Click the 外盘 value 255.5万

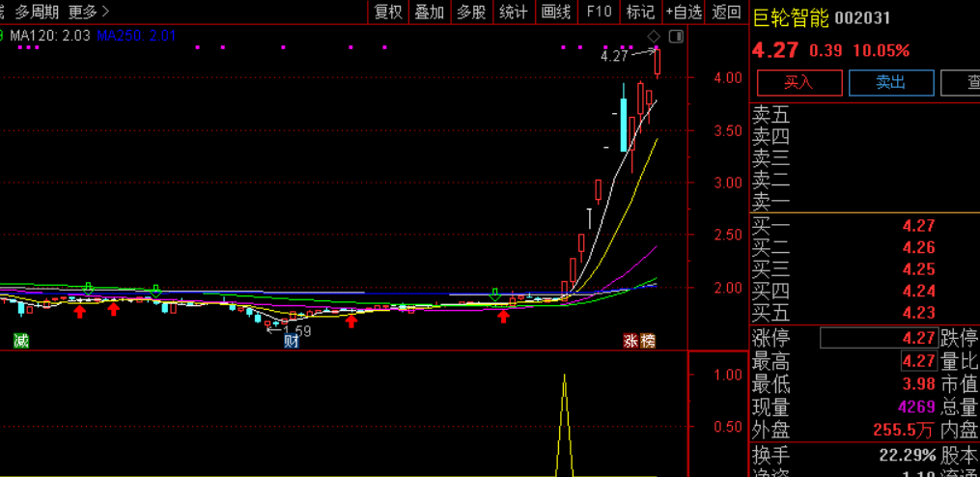coord(905,430)
